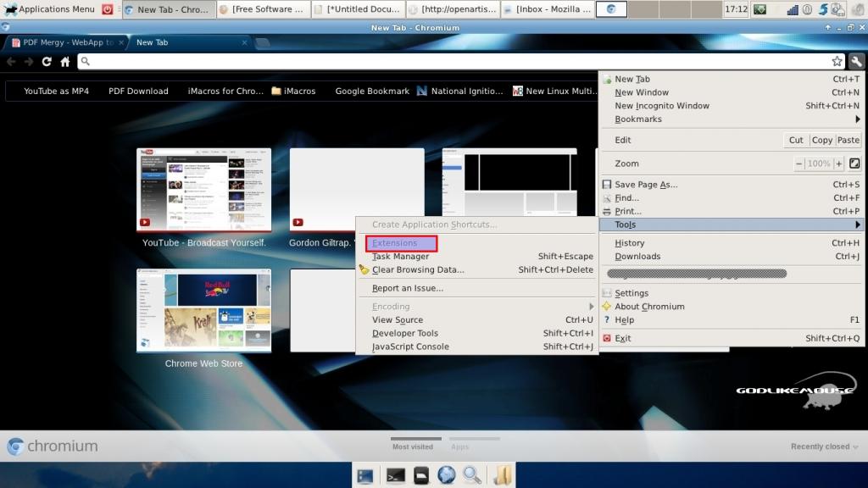Click the Copy button in the Edit row
868x488 pixels.
tap(822, 140)
